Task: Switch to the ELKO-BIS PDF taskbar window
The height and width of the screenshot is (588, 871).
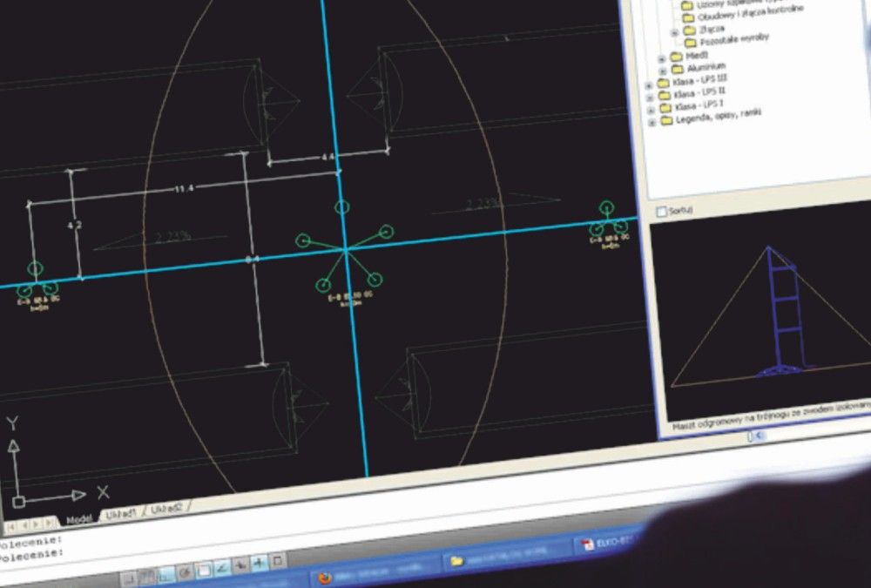Action: click(606, 543)
